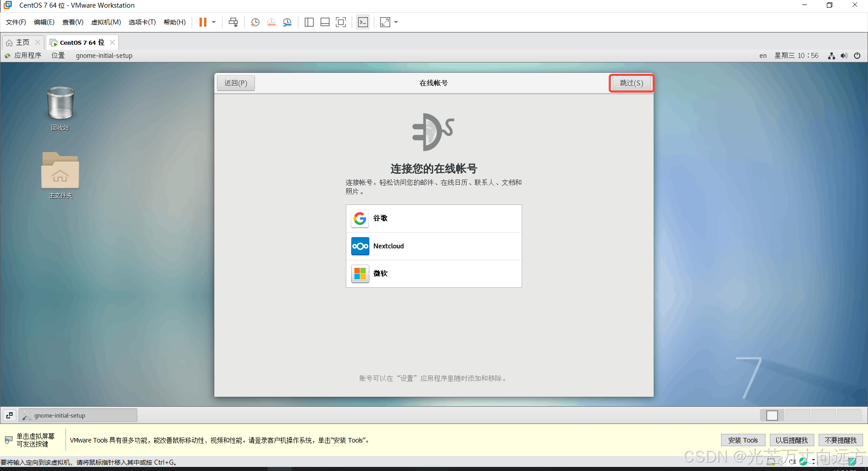Send Ctrl+Alt+Del to the VM
Viewport: 868px width, 471px height.
[233, 22]
